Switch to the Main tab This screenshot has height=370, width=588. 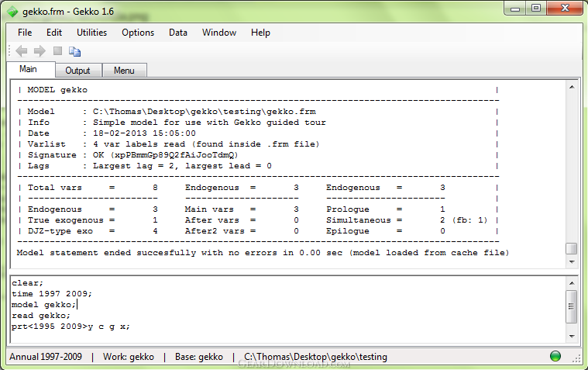coord(31,70)
